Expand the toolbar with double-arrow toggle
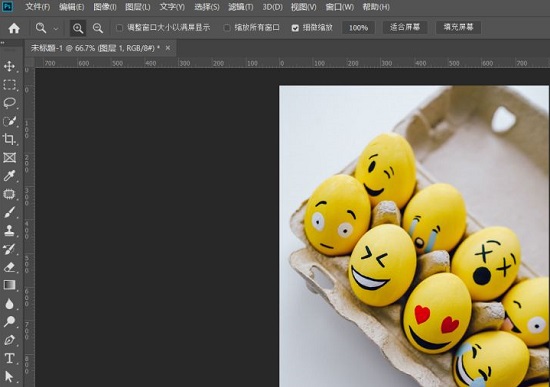 pos(3,43)
